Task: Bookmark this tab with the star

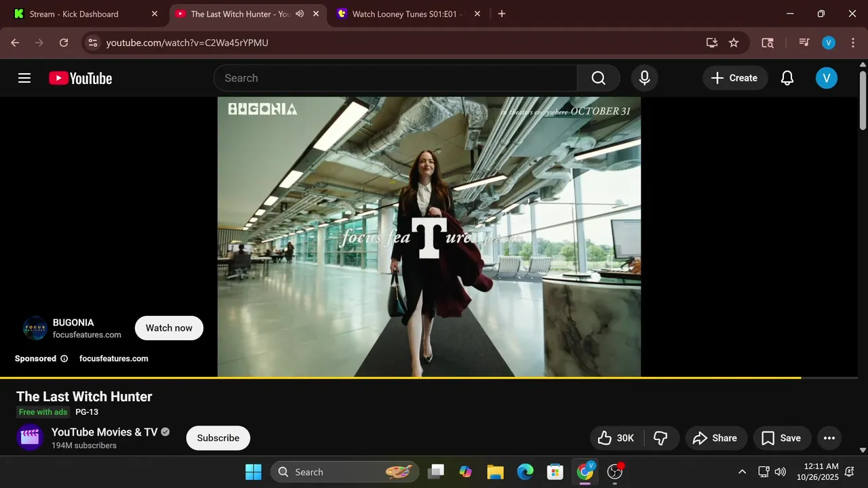Action: click(x=734, y=43)
